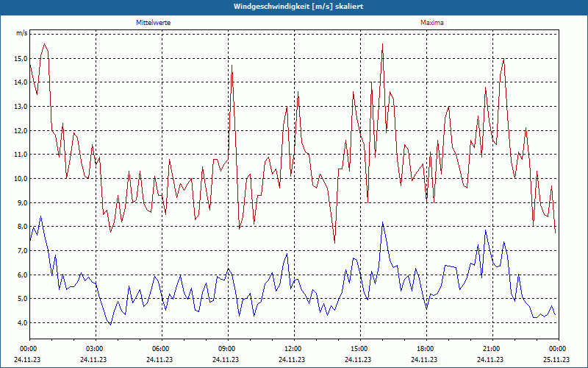Click the '14,0' y-axis value
The image size is (588, 368).
pos(21,82)
